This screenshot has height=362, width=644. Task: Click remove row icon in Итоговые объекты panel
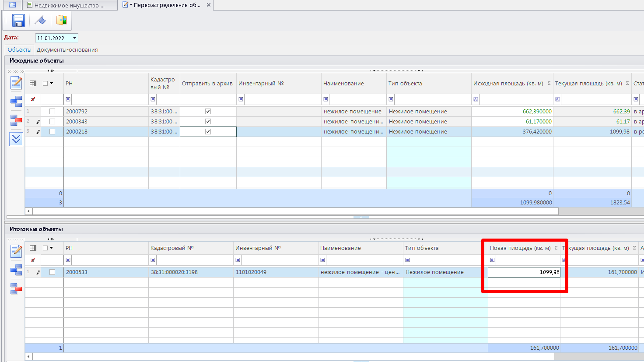16,288
